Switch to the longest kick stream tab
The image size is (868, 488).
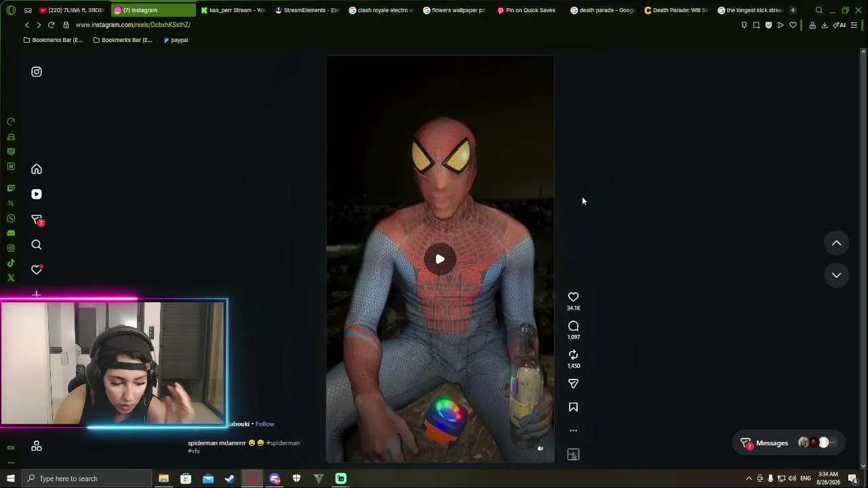coord(750,10)
